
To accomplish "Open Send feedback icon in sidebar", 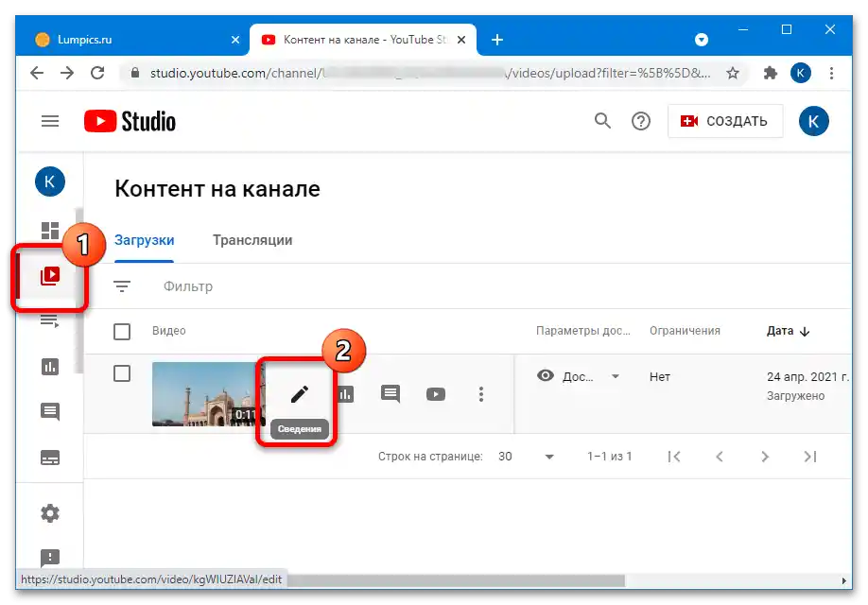I will 50,558.
